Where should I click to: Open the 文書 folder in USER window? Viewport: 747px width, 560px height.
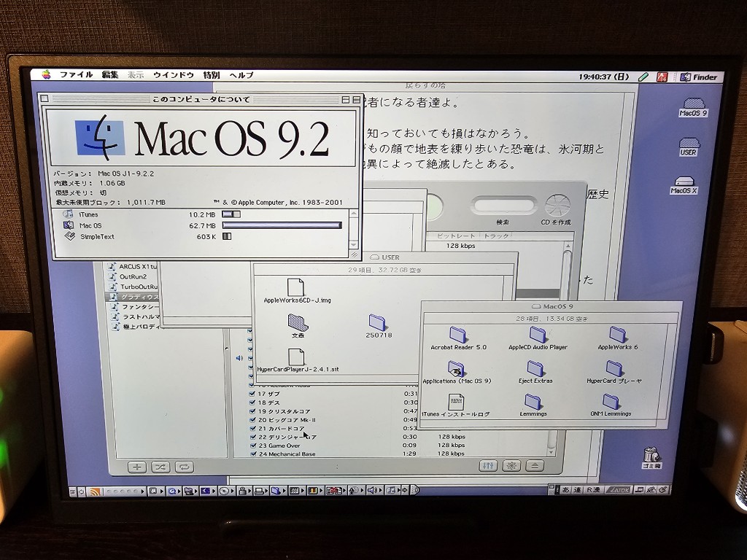point(298,326)
